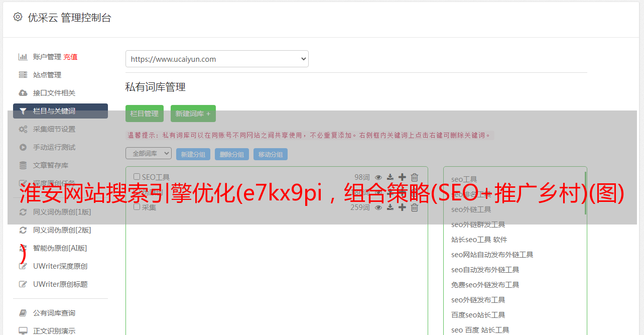Delete the 采集 library with trash icon

(x=415, y=207)
